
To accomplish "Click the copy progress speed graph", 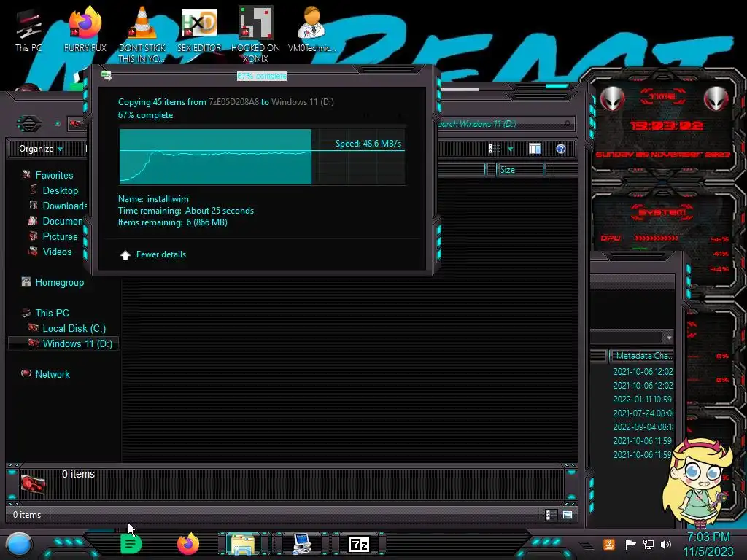I will tap(262, 157).
